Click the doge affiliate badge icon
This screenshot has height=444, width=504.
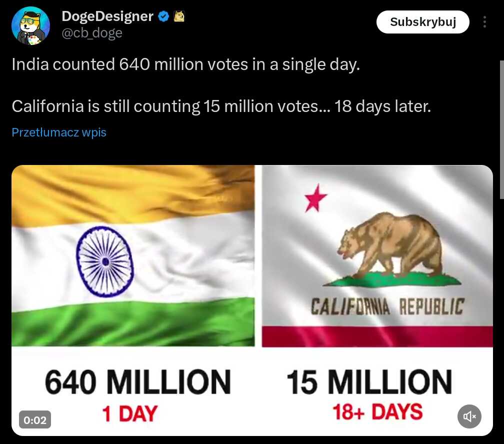click(179, 16)
